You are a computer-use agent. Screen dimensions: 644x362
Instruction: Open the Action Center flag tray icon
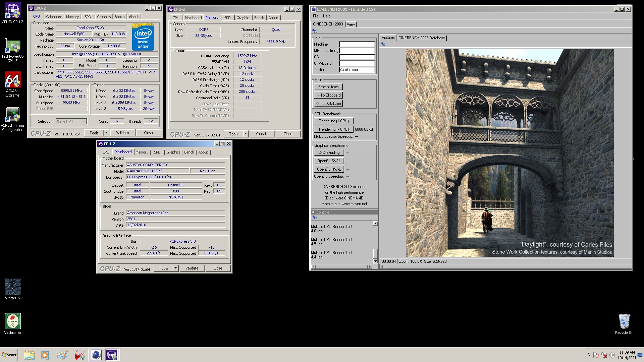[596, 355]
